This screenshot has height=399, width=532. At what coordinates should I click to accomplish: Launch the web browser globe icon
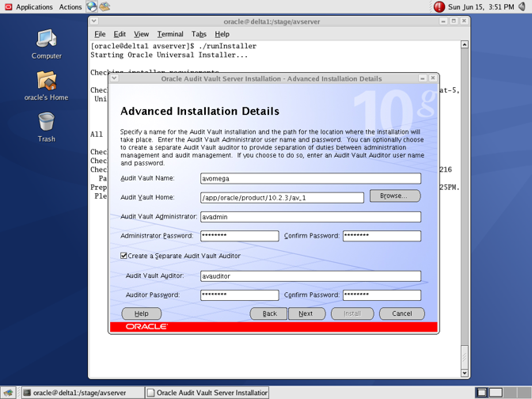point(92,6)
